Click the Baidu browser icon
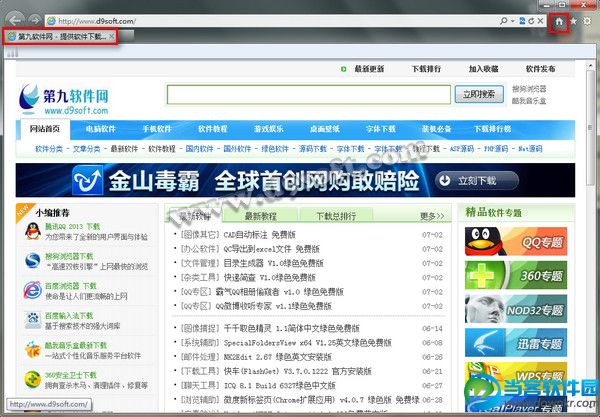Image resolution: width=600 pixels, height=417 pixels. [x=33, y=290]
